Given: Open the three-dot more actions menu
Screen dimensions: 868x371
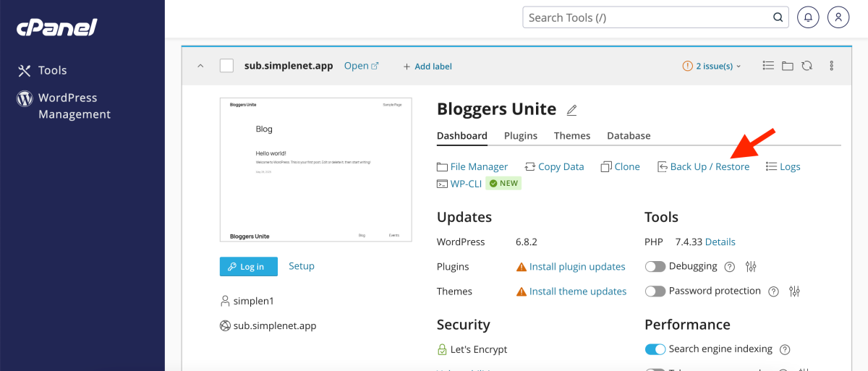Looking at the screenshot, I should tap(832, 66).
